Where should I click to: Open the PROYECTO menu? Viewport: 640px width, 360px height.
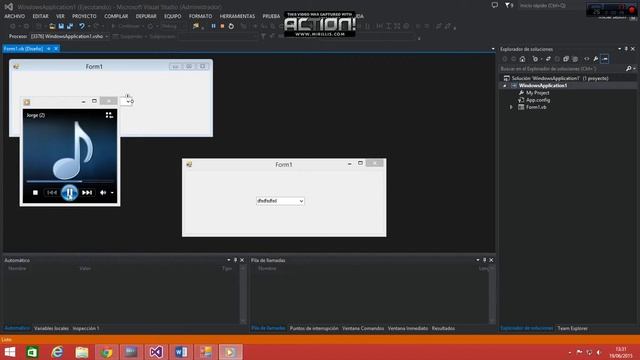click(x=84, y=16)
